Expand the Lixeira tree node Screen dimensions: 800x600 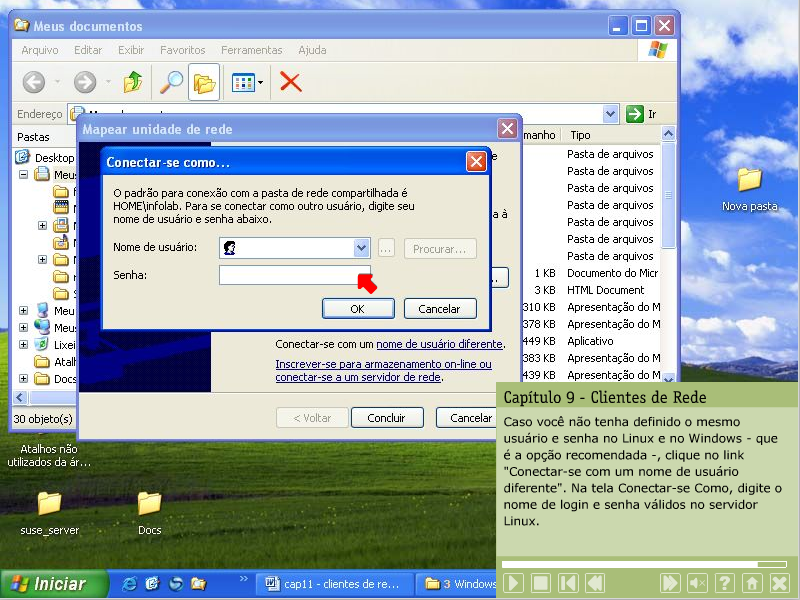pyautogui.click(x=24, y=345)
